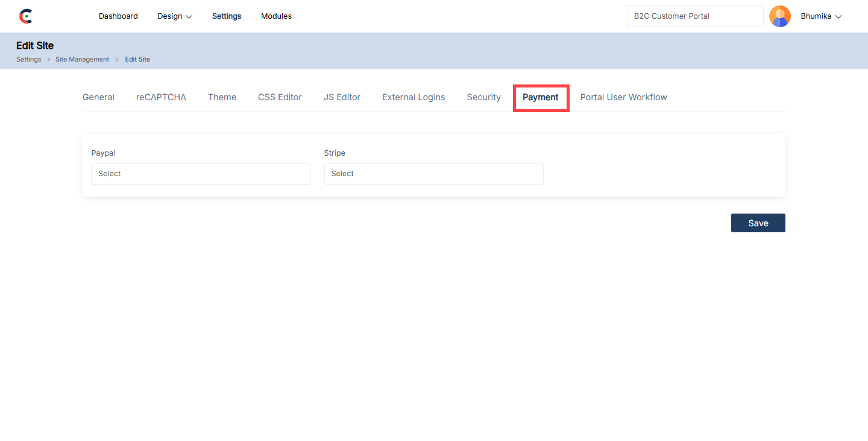Click the app logo icon
Image resolution: width=868 pixels, height=441 pixels.
tap(25, 16)
